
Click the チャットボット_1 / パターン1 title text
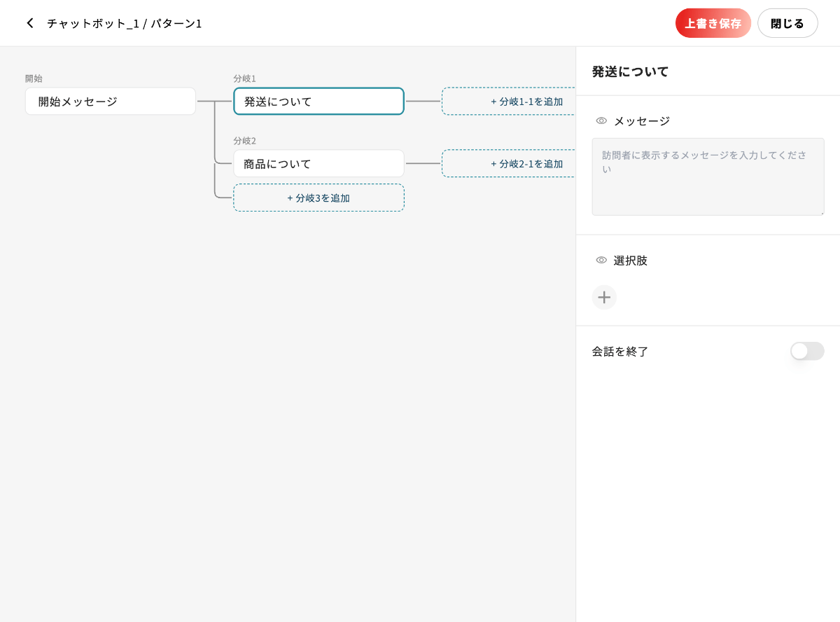[125, 23]
